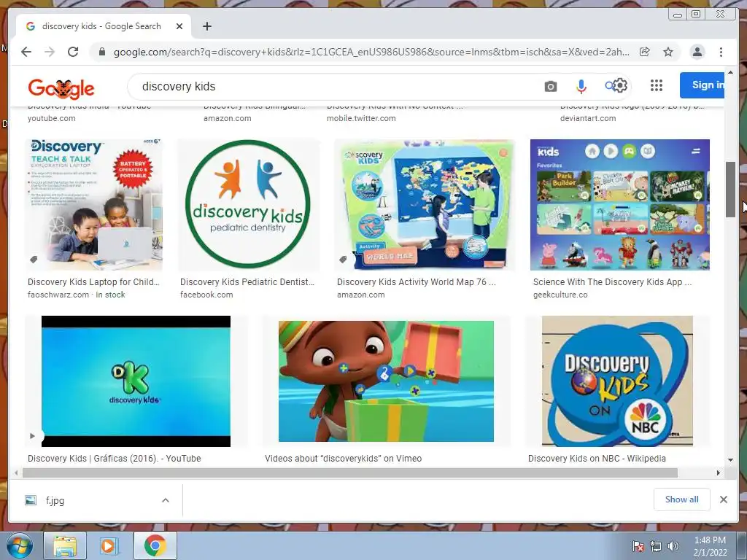Screen dimensions: 747x560
Task: Click the forward navigation arrow
Action: (50, 52)
